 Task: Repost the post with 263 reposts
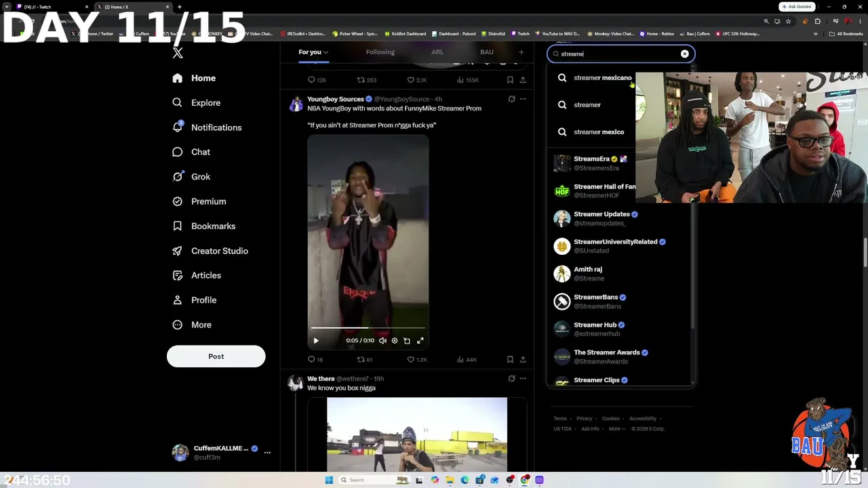[x=367, y=80]
